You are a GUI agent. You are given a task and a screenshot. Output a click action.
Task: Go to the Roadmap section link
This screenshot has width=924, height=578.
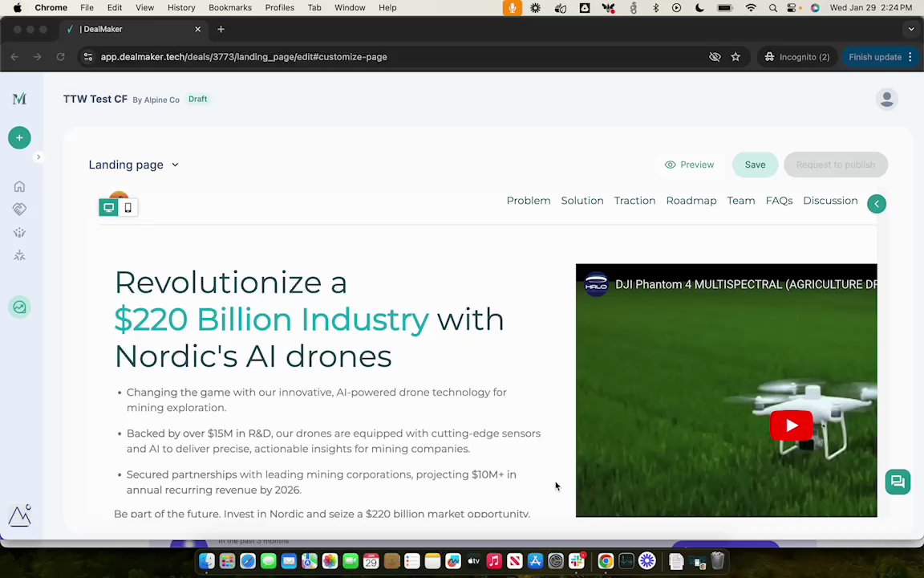pyautogui.click(x=691, y=201)
